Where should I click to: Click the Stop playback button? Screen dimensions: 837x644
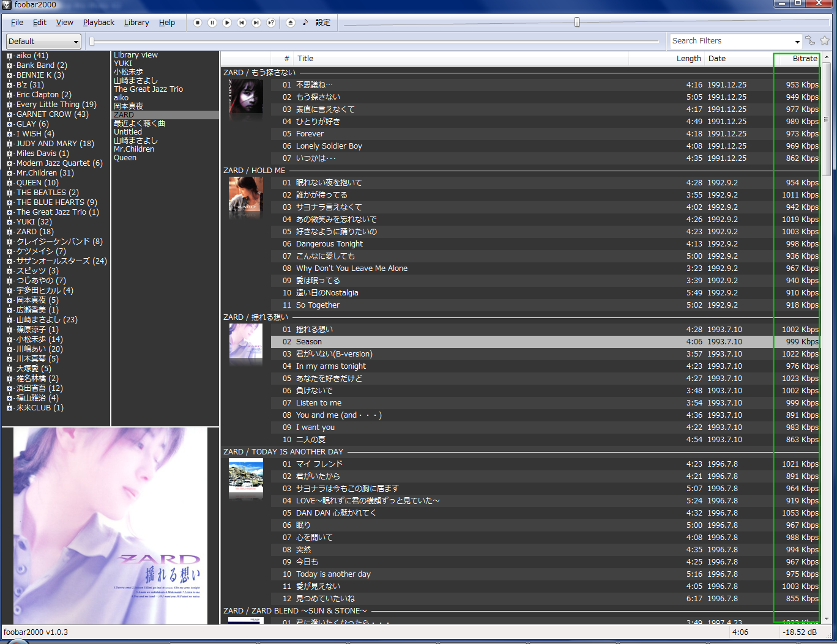tap(198, 23)
